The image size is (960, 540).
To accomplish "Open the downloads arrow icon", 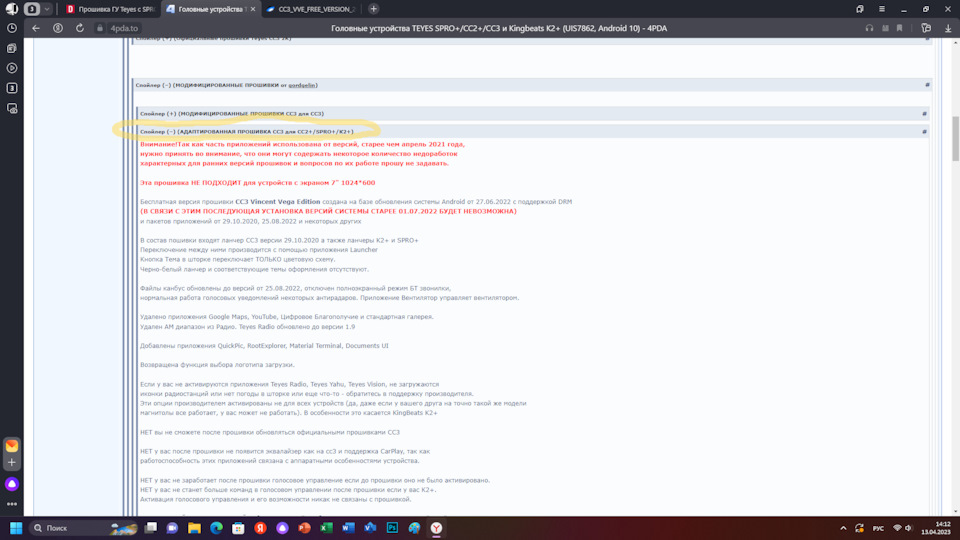I will pos(948,28).
